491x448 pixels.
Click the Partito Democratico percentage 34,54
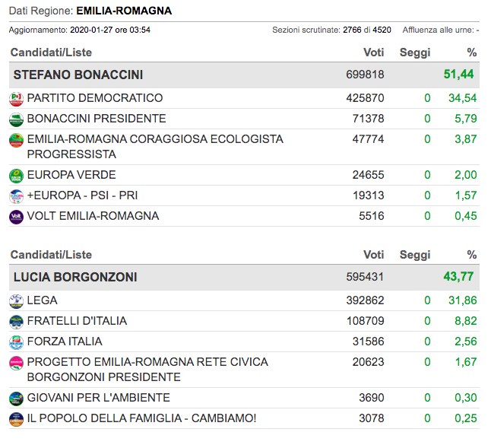(463, 98)
